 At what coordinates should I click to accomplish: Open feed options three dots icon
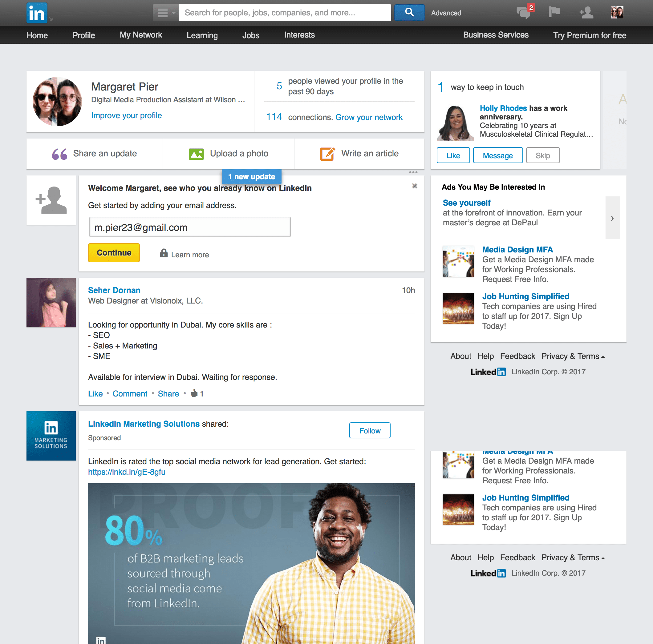pyautogui.click(x=413, y=172)
